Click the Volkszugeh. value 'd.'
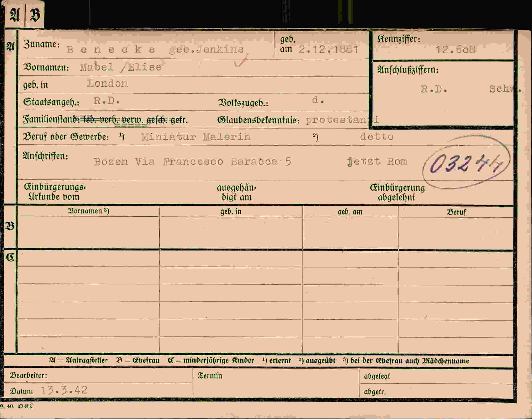 click(x=318, y=100)
